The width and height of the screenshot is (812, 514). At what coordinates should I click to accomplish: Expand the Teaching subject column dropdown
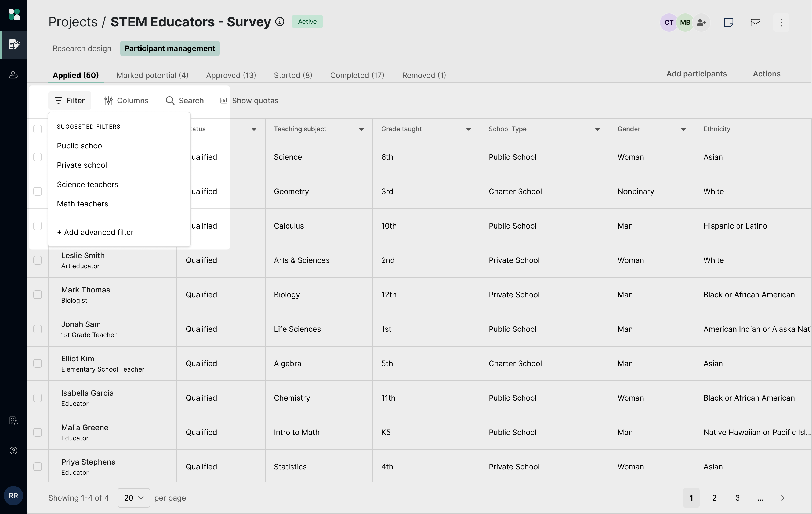tap(361, 129)
